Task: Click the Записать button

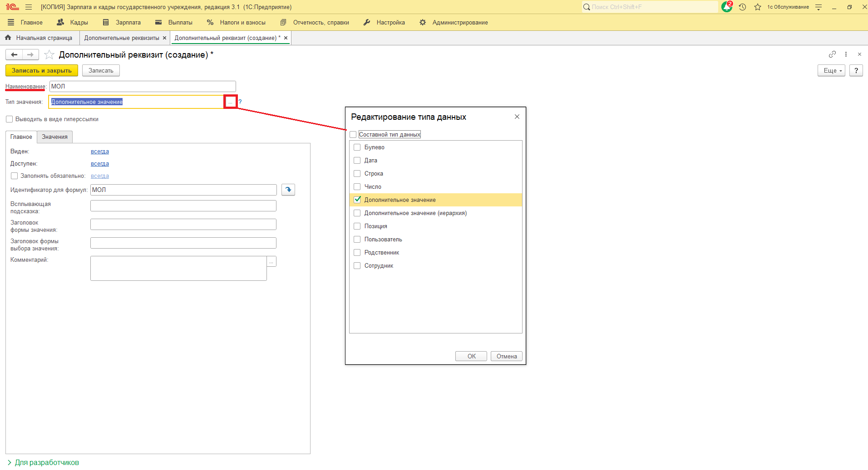Action: point(101,71)
